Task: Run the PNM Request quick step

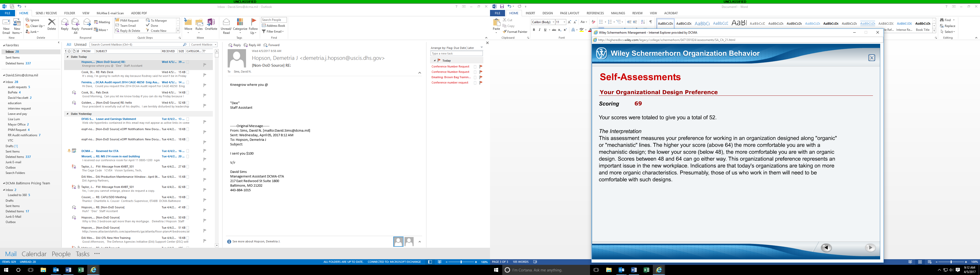Action: (128, 20)
